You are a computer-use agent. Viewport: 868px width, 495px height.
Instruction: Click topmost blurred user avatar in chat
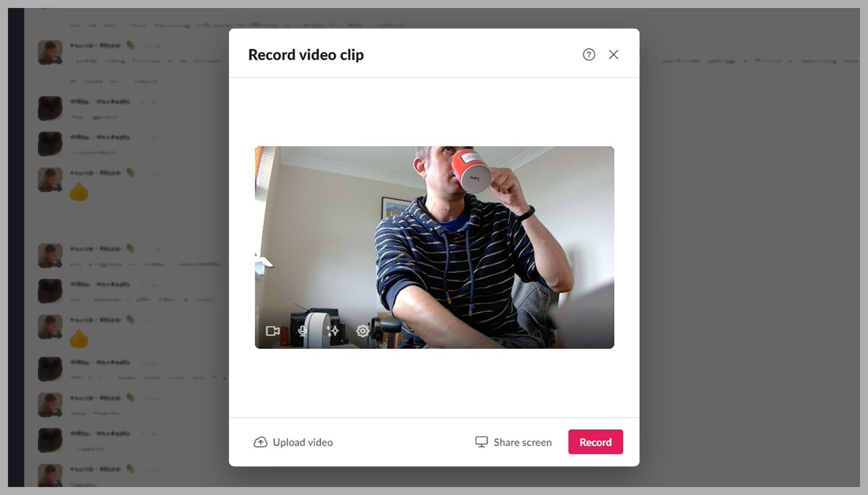(x=50, y=53)
